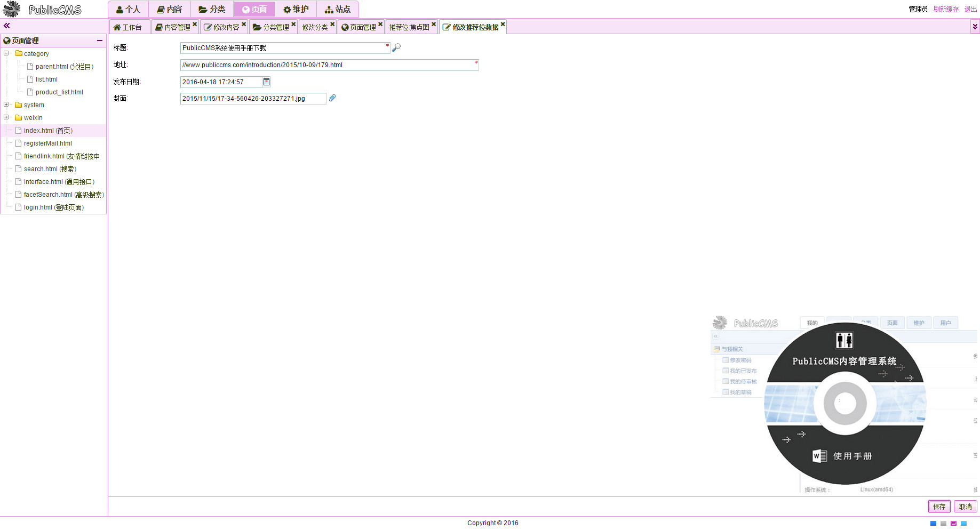Edit the 标题 input field
980x530 pixels.
tap(285, 48)
